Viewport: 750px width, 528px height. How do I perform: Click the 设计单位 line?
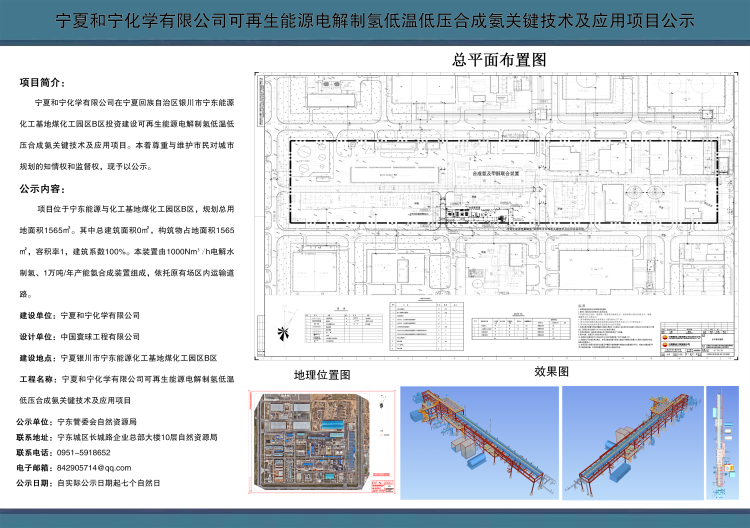pos(78,336)
